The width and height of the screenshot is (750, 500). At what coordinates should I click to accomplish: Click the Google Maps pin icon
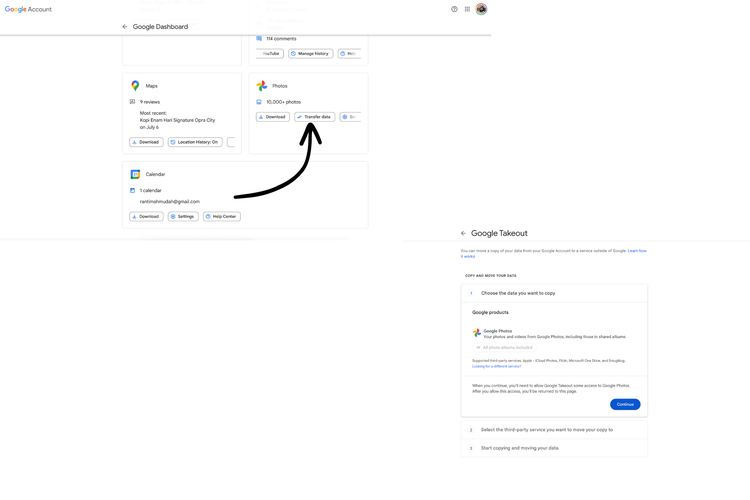(135, 86)
